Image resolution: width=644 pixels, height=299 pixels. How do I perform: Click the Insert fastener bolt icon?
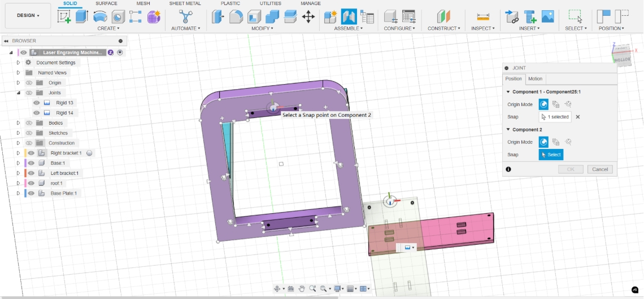[x=530, y=16]
